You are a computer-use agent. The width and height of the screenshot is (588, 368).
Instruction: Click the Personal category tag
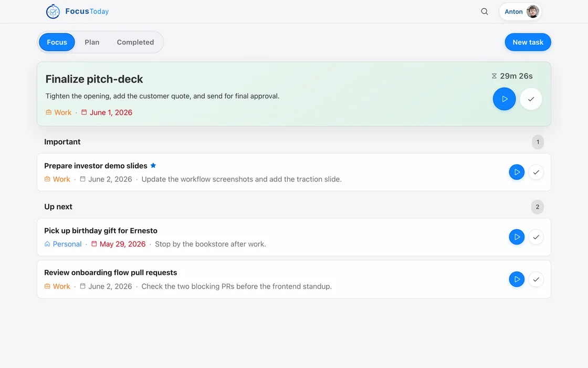click(67, 244)
